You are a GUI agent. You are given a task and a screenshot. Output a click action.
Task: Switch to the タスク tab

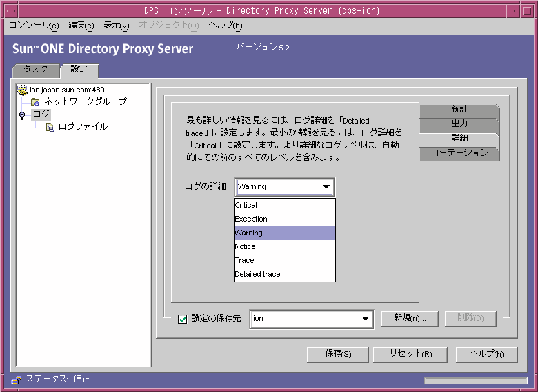tap(36, 70)
